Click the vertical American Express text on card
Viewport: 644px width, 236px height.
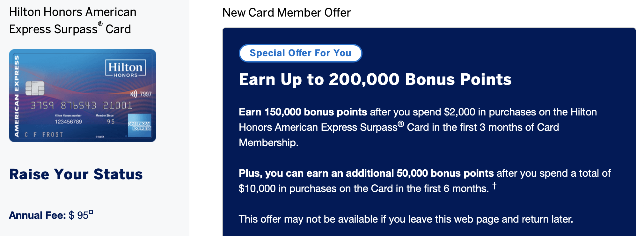pyautogui.click(x=17, y=96)
